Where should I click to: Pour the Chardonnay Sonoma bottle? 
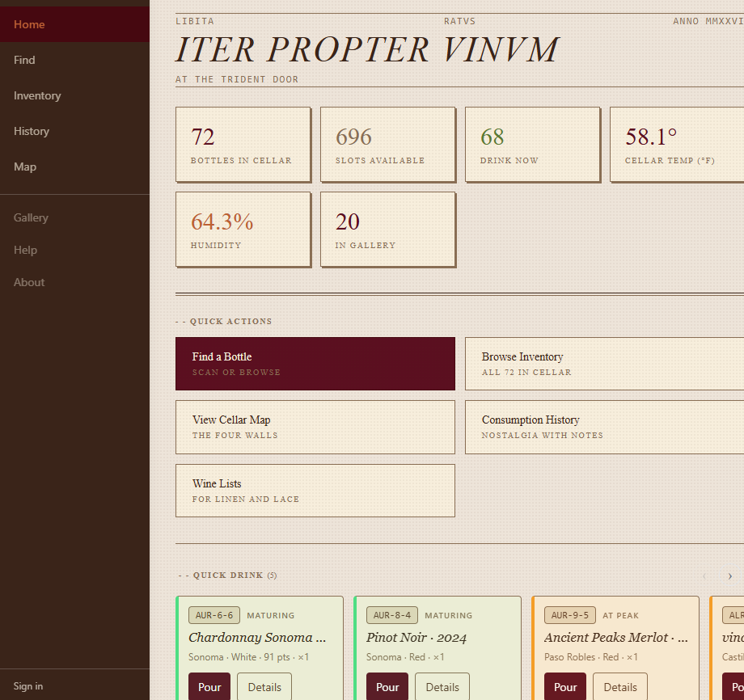coord(209,686)
